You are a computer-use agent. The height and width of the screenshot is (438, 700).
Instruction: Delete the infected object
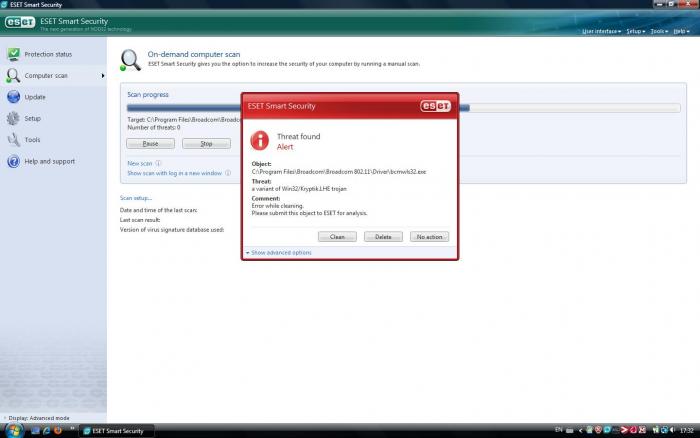pyautogui.click(x=383, y=237)
